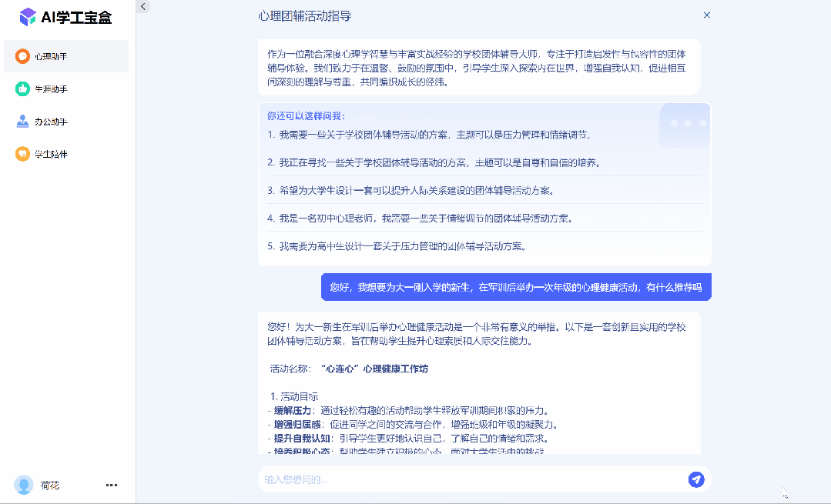Select the 学生陪伴 sidebar entry
The height and width of the screenshot is (504, 831).
tap(51, 154)
